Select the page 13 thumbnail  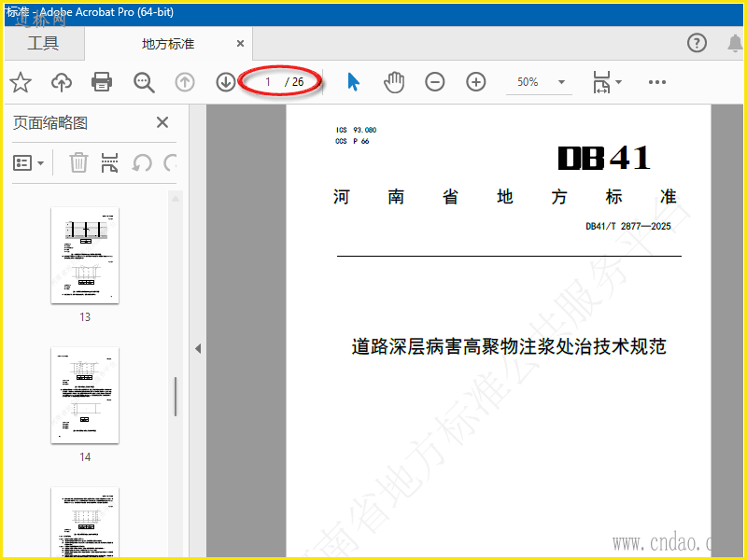85,255
